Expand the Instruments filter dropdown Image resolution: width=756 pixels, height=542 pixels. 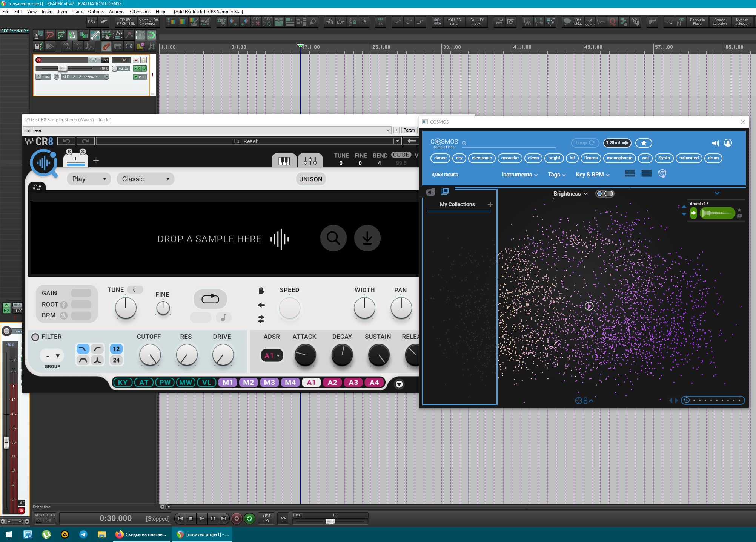519,175
